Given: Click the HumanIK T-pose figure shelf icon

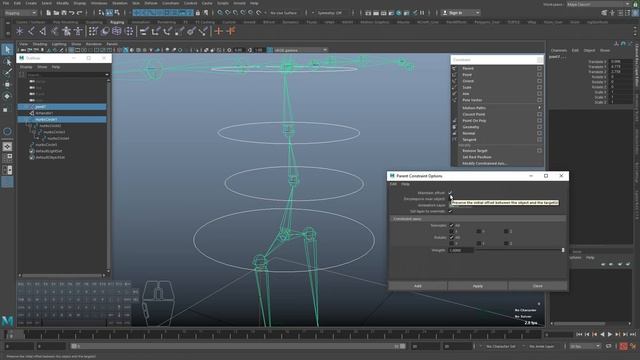Looking at the screenshot, I should (x=78, y=31).
